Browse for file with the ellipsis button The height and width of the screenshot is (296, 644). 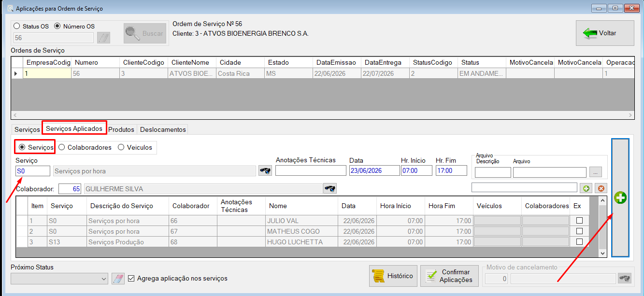[x=596, y=172]
